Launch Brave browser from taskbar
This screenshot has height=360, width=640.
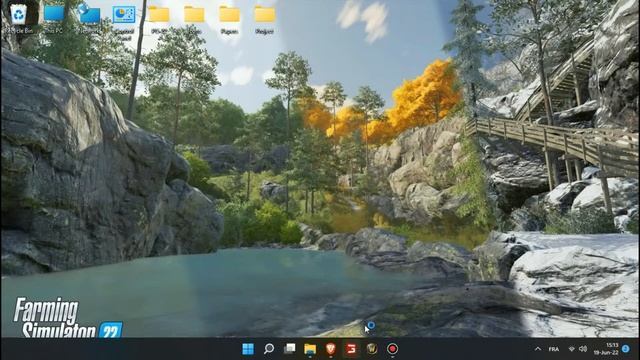[x=331, y=349]
